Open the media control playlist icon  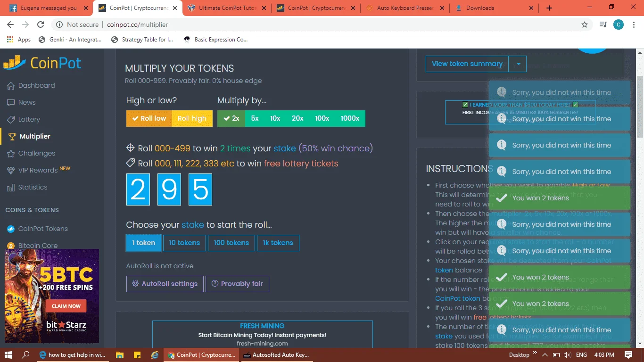[x=603, y=25]
